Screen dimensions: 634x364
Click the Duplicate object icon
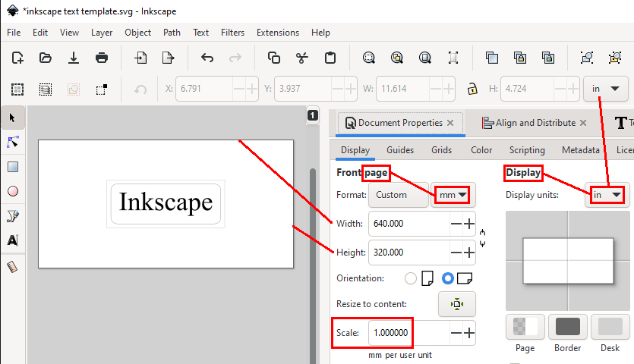[492, 58]
